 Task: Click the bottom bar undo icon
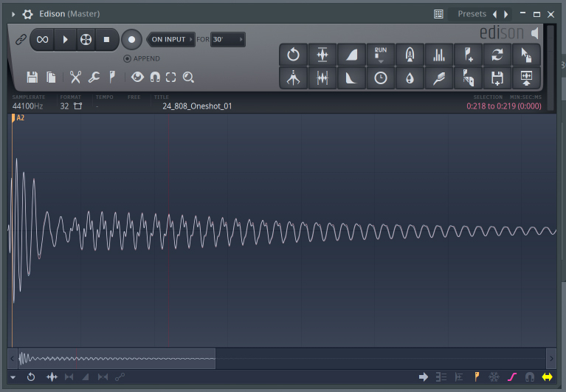tap(31, 377)
